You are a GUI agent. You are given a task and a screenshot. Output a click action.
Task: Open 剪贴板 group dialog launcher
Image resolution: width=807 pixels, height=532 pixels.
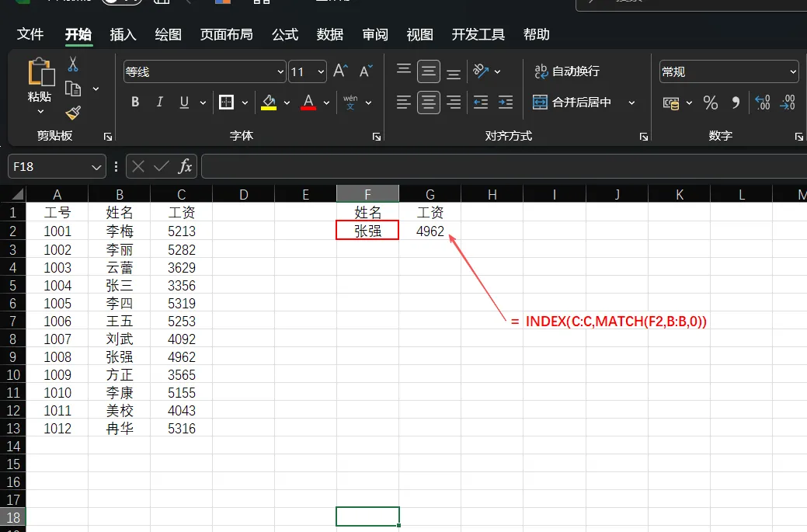pos(107,137)
